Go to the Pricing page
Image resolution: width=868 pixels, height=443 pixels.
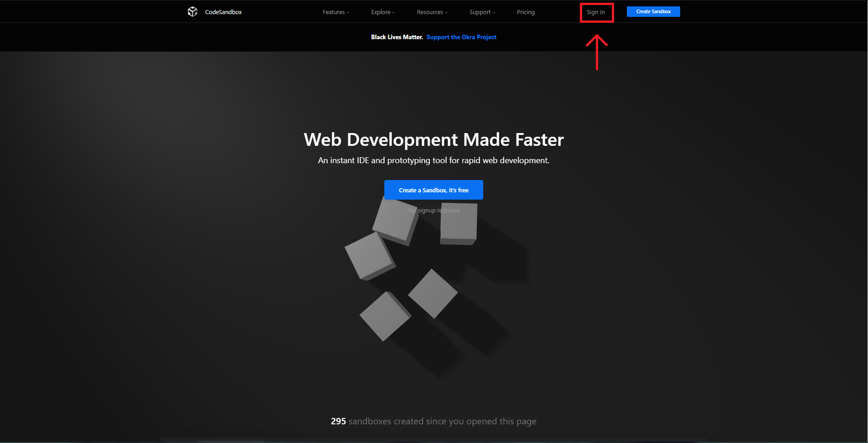pyautogui.click(x=526, y=12)
